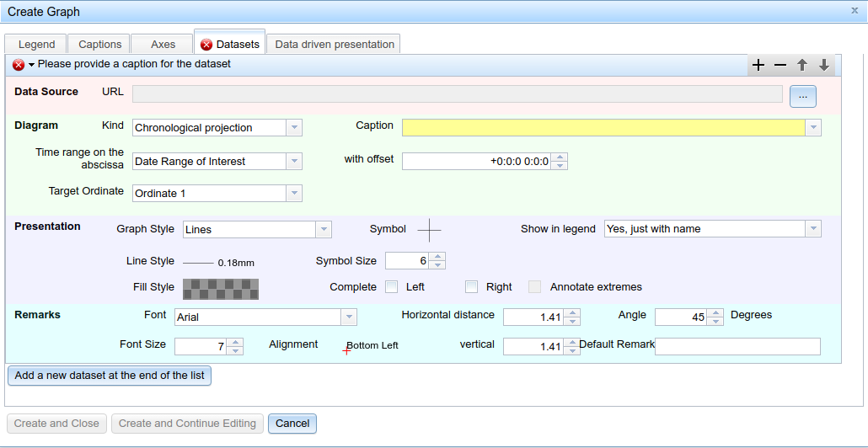Click the with offset time field

click(x=477, y=162)
